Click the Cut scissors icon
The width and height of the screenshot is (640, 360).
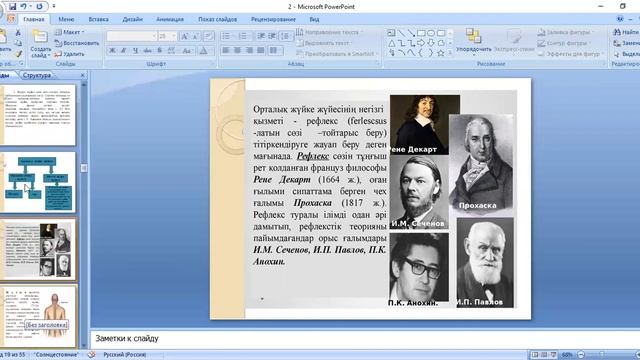coord(18,32)
